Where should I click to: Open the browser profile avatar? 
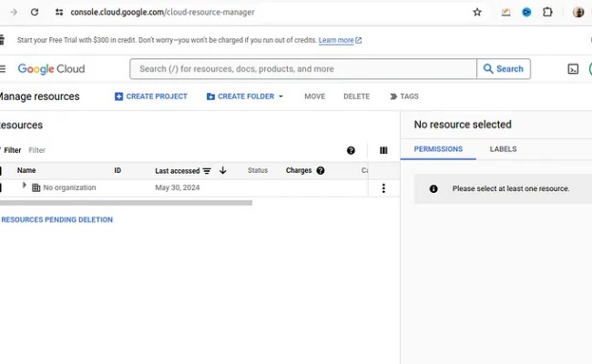[578, 12]
